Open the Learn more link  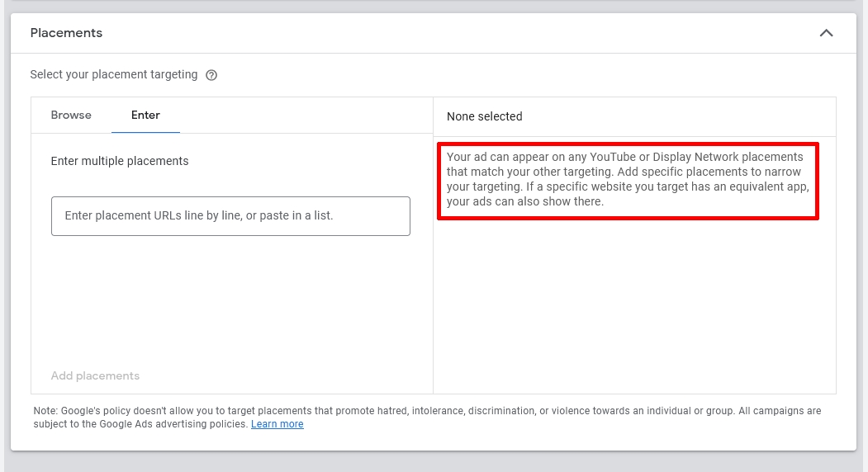[x=277, y=424]
